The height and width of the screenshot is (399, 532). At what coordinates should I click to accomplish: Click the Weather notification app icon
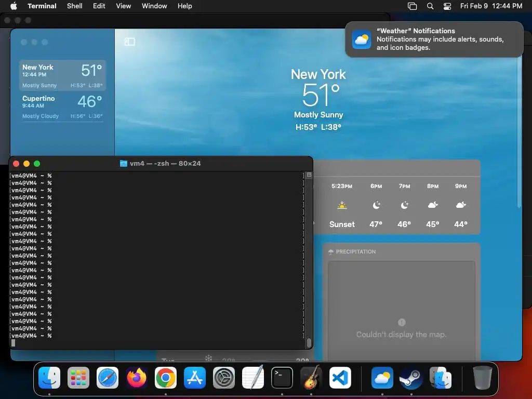click(362, 39)
